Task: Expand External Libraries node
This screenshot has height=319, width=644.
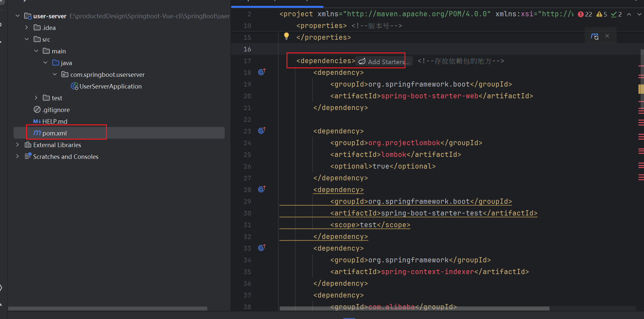Action: point(18,145)
